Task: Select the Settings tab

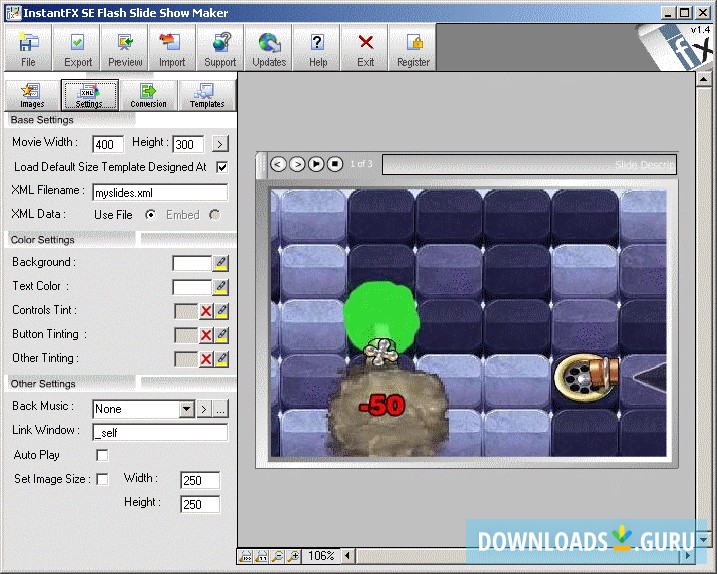Action: tap(90, 96)
